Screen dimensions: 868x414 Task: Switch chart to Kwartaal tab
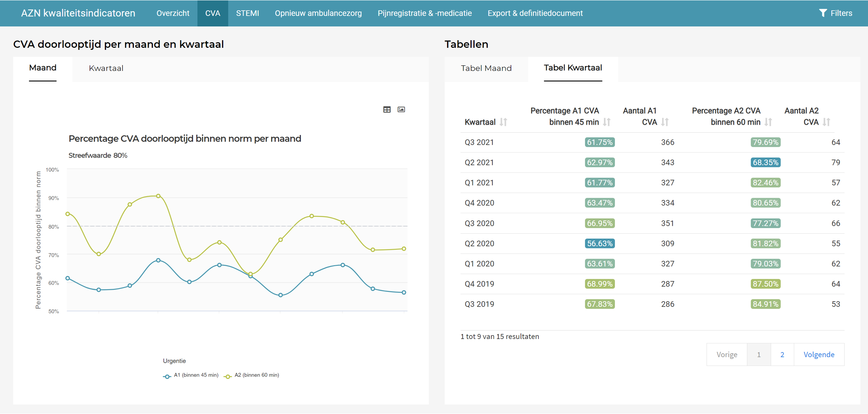coord(106,68)
